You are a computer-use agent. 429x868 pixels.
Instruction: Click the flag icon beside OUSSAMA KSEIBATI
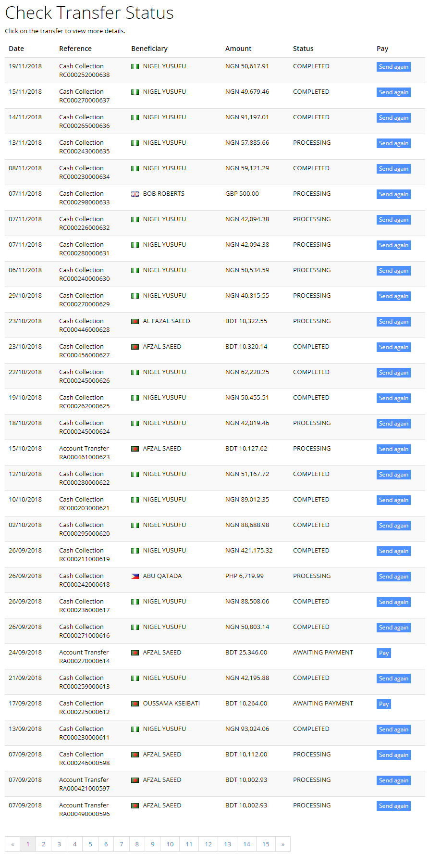click(x=135, y=704)
